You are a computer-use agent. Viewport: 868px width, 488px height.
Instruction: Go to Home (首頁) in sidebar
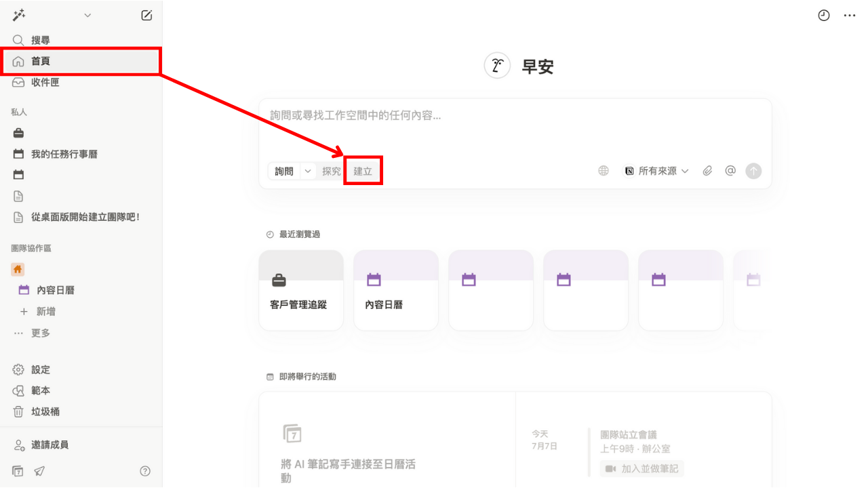[81, 61]
